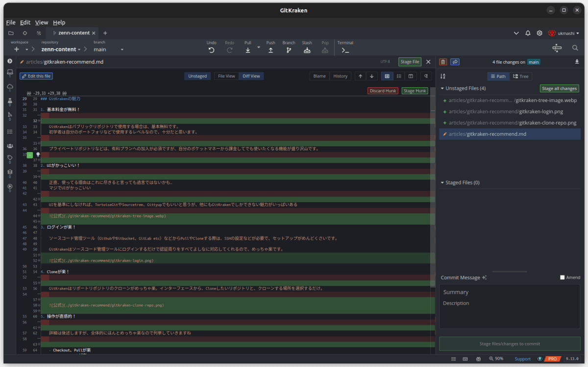
Task: Go to next hunk down arrow
Action: (372, 76)
